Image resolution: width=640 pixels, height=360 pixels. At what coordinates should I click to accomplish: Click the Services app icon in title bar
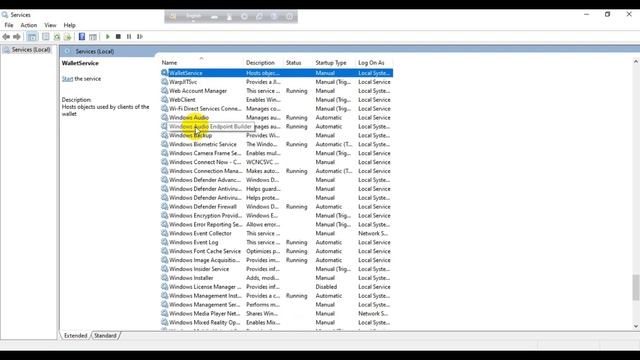5,15
